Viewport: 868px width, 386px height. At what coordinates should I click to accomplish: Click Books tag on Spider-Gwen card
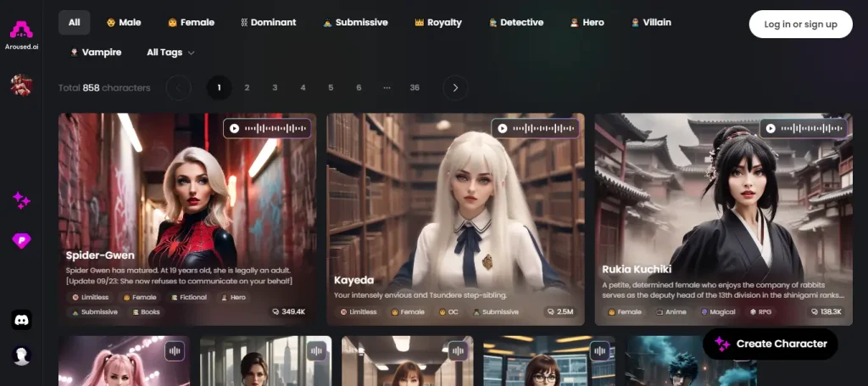(146, 312)
